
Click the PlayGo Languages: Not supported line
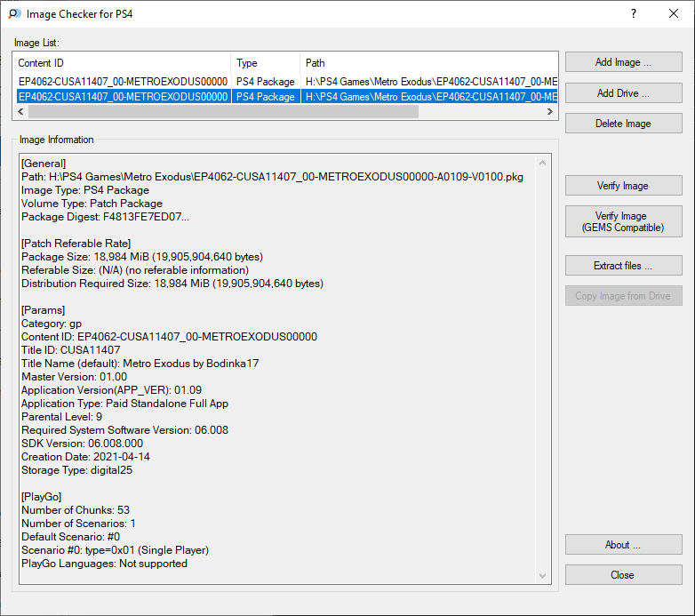tap(104, 564)
